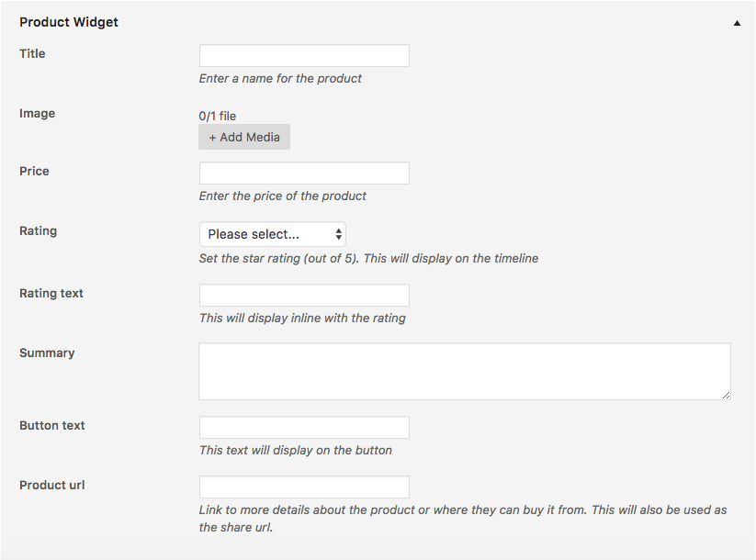Click the Product Widget heading
Viewport: 756px width, 560px height.
(x=69, y=22)
